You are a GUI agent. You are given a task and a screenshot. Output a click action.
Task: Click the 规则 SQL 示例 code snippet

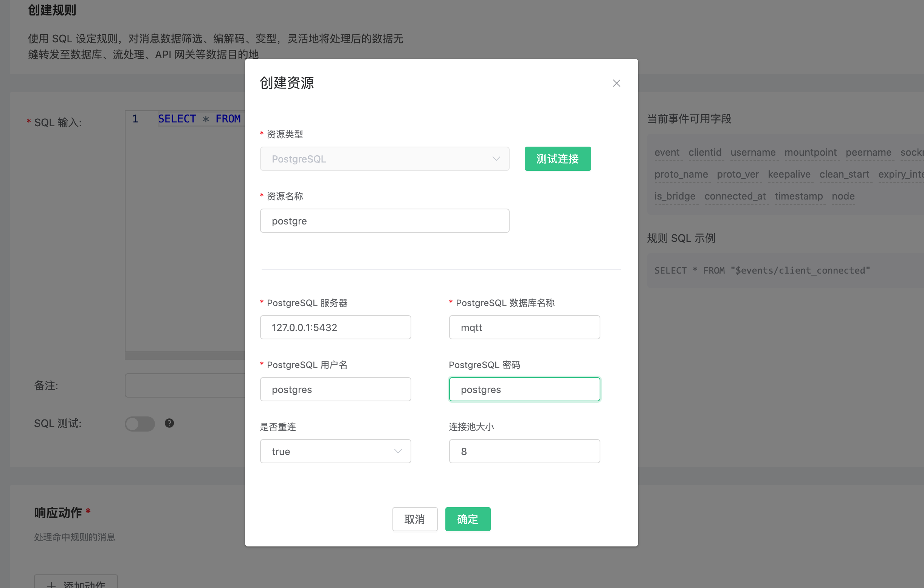click(x=762, y=270)
